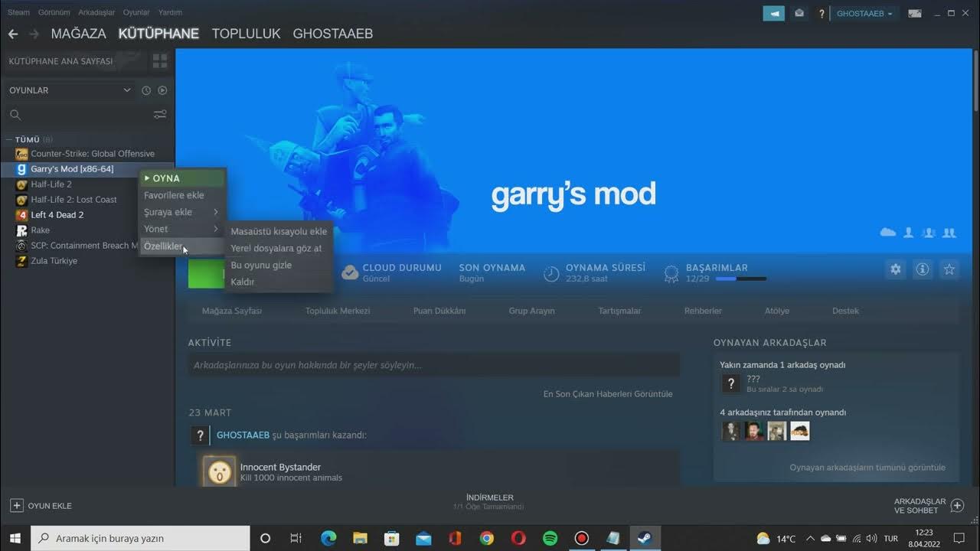Click the achievements badge icon
Viewport: 980px width, 551px height.
point(671,273)
